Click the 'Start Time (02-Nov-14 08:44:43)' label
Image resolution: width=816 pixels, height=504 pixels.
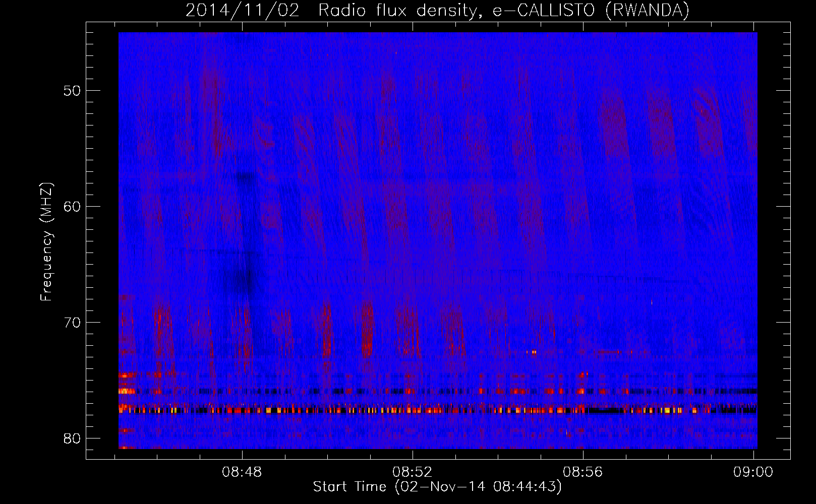[x=437, y=487]
